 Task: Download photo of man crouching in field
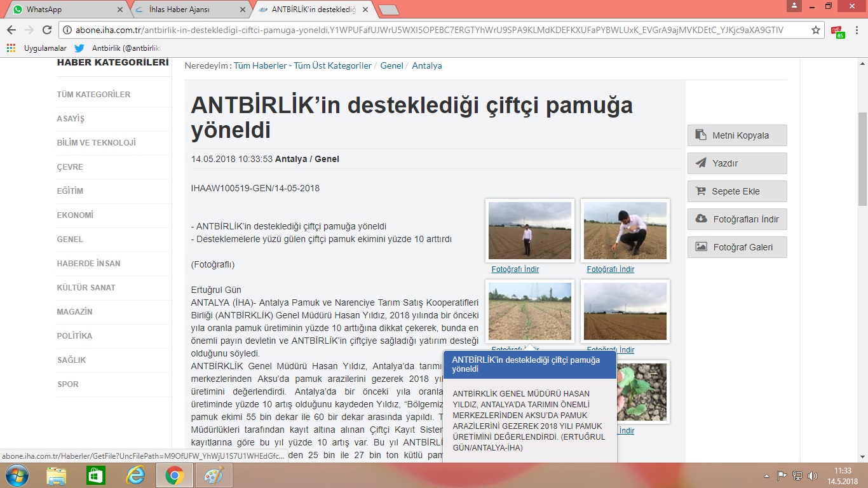[611, 269]
